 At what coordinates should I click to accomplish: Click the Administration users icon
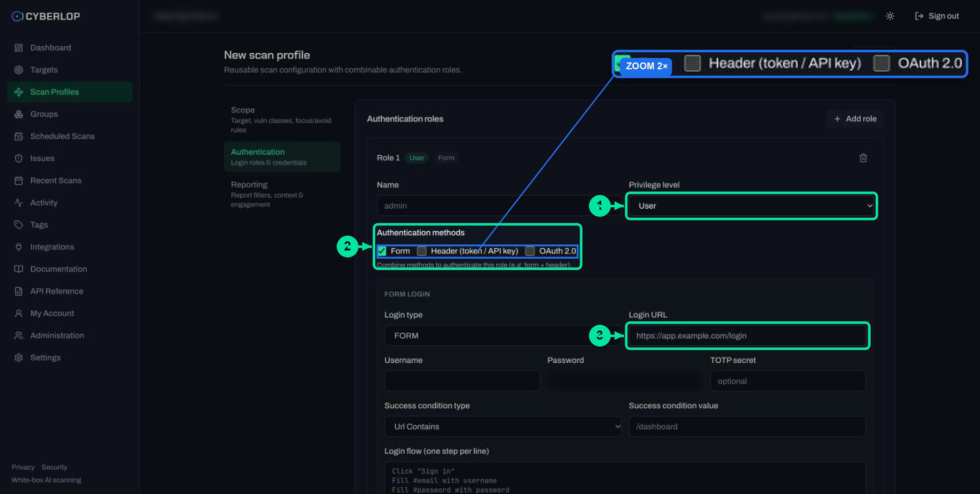click(x=18, y=336)
